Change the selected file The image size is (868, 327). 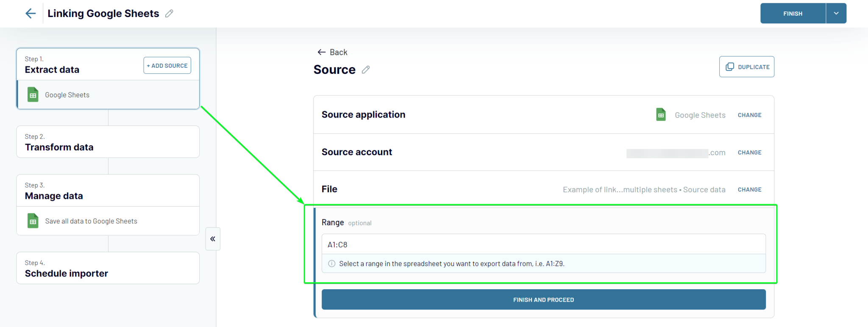click(749, 190)
